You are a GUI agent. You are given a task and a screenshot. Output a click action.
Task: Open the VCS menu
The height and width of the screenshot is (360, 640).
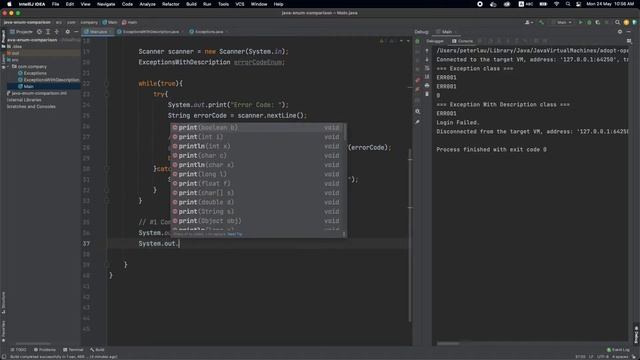point(240,4)
